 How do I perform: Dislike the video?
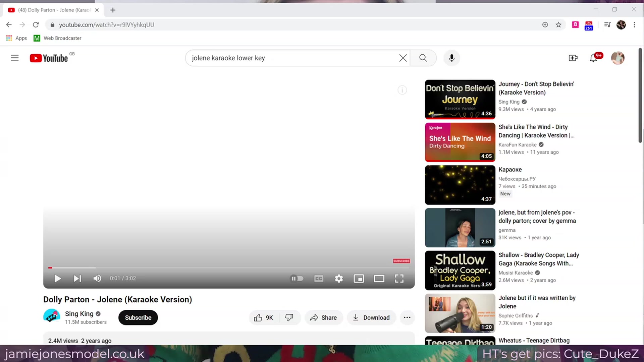pyautogui.click(x=289, y=317)
